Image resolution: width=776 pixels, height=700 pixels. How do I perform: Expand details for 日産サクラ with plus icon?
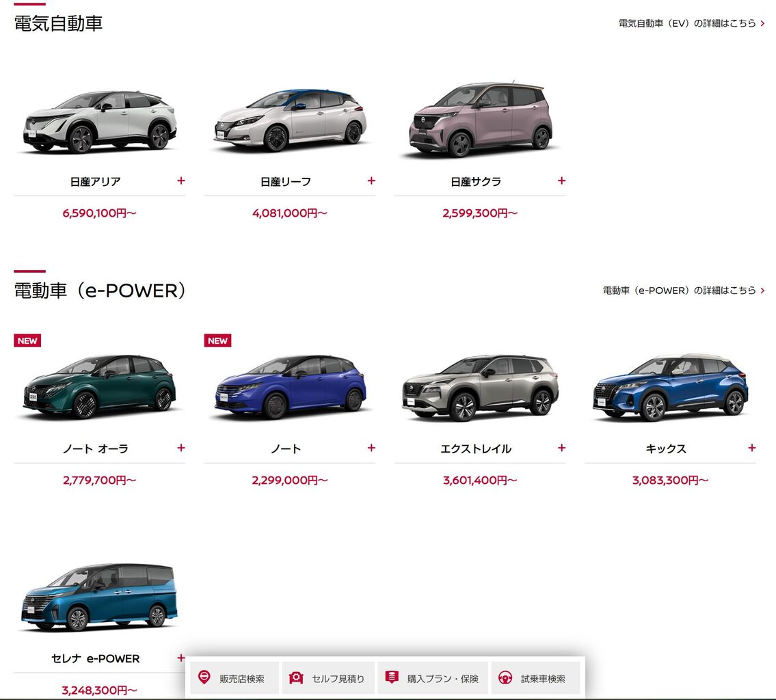(562, 181)
